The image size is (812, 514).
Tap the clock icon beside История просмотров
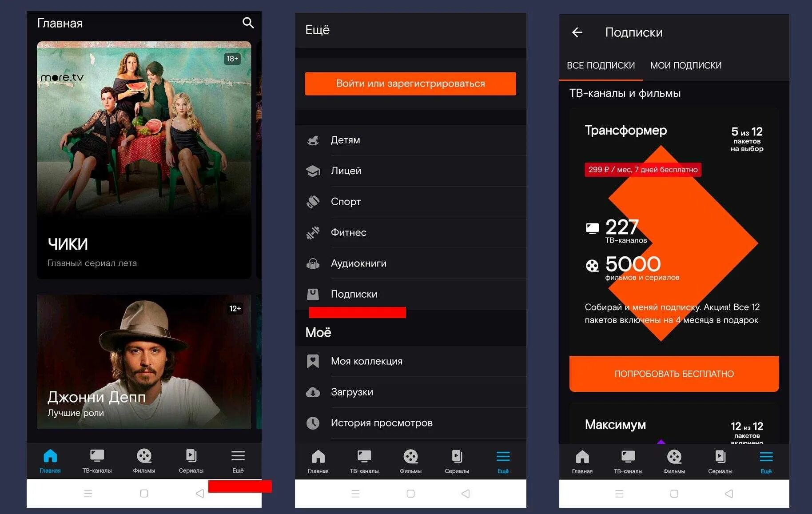(x=313, y=423)
